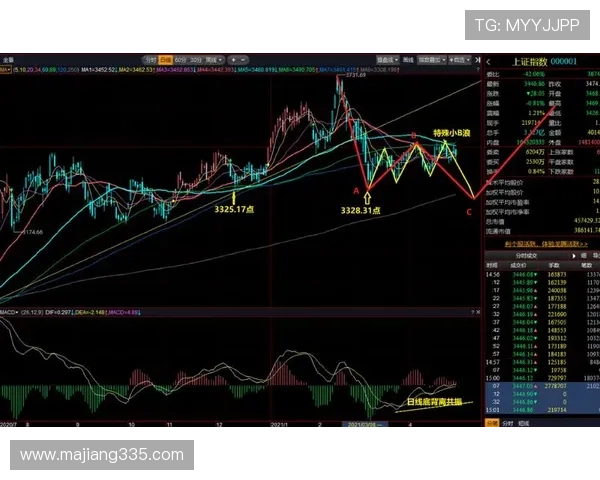
Task: Open the 叠盘点 dropdown in top toolbar
Action: point(388,59)
